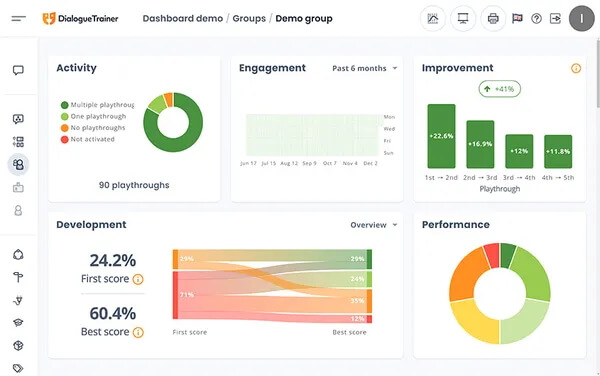The image size is (600, 376).
Task: Click the +22.6% improvement bar
Action: point(441,136)
